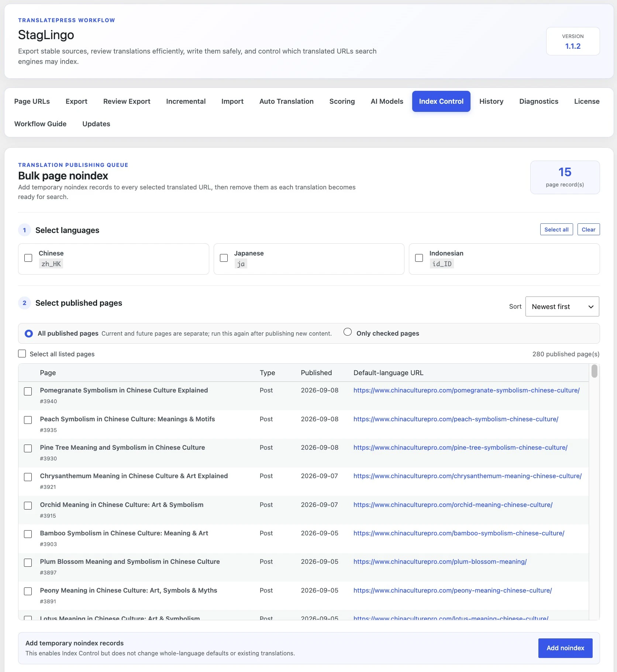617x672 pixels.
Task: Open the Page URLs tab
Action: tap(32, 101)
